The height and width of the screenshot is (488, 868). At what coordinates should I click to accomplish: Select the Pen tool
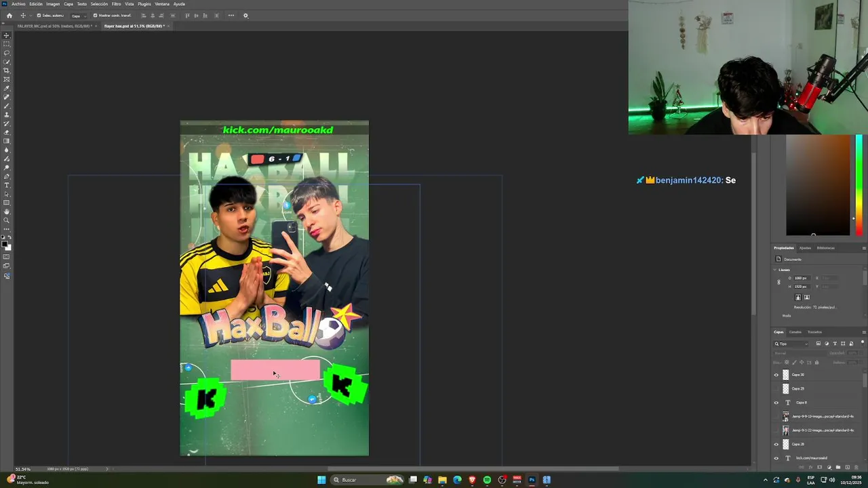7,176
